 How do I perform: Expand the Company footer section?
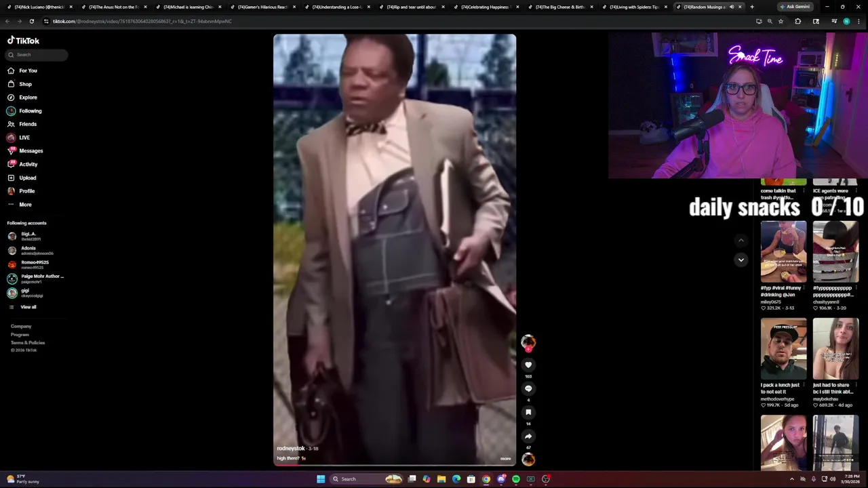(21, 326)
